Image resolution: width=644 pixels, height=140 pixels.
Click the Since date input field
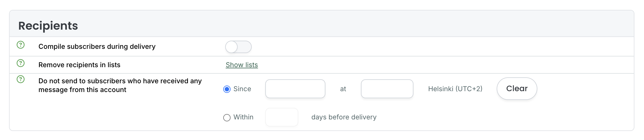tap(295, 89)
